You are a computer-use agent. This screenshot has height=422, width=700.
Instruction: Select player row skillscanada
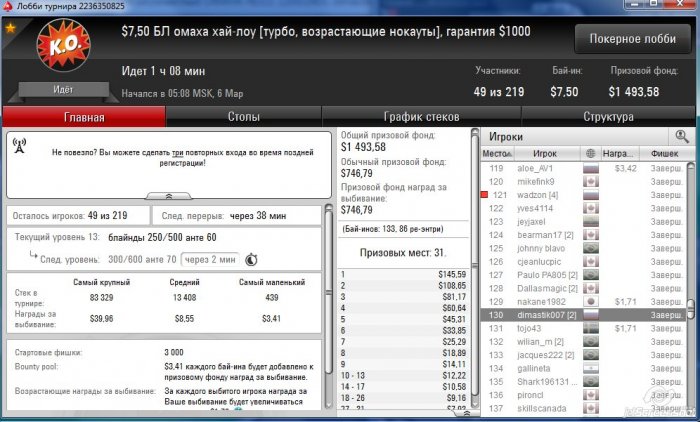point(583,409)
